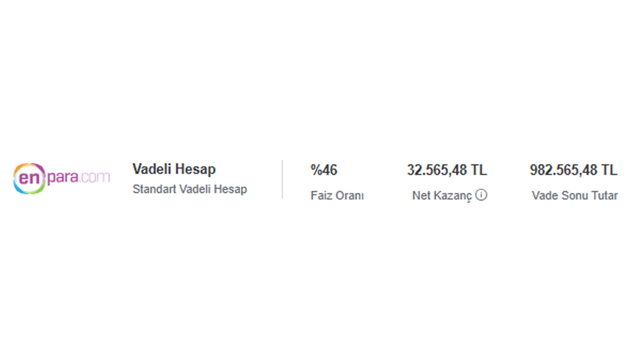Click the vertical divider after the account name
Screen dimensions: 644x362
click(282, 179)
